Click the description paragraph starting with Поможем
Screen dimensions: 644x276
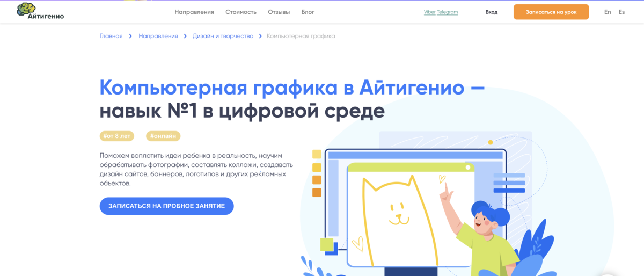coord(196,169)
